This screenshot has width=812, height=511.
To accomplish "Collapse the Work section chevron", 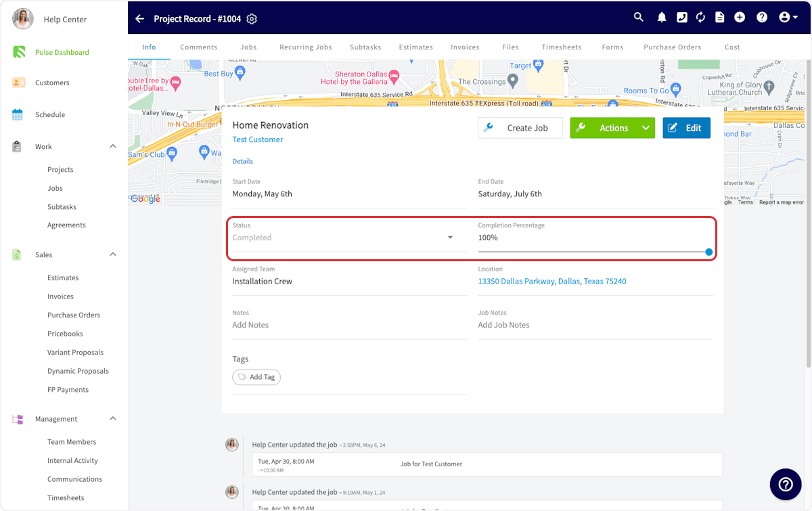I will 113,146.
